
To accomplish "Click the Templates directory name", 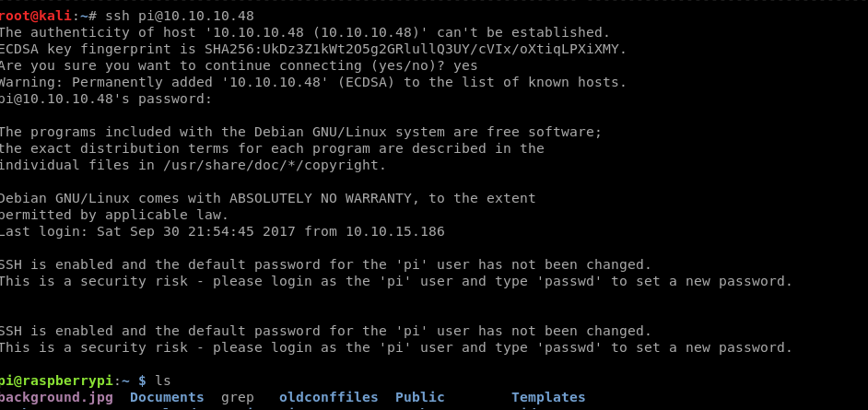I will (548, 398).
